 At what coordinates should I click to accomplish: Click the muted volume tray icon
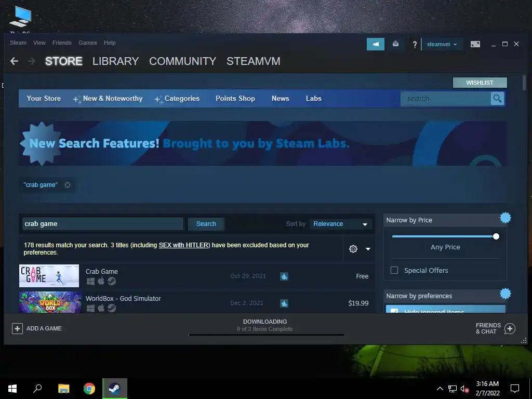point(464,389)
